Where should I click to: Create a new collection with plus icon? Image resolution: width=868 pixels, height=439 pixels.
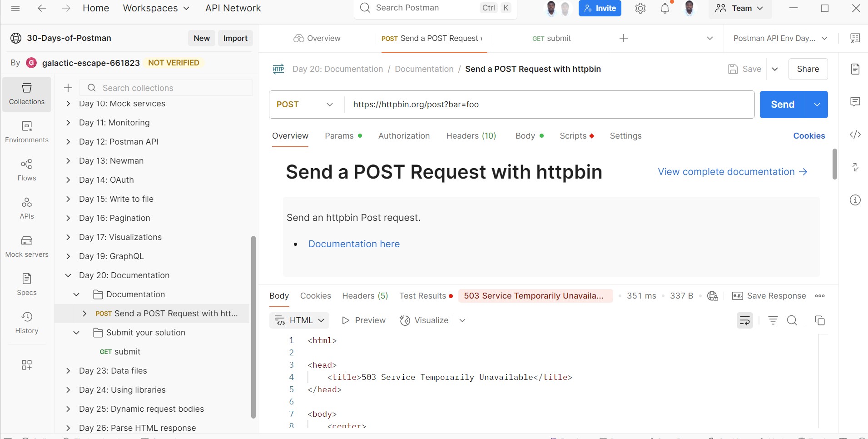(x=68, y=88)
